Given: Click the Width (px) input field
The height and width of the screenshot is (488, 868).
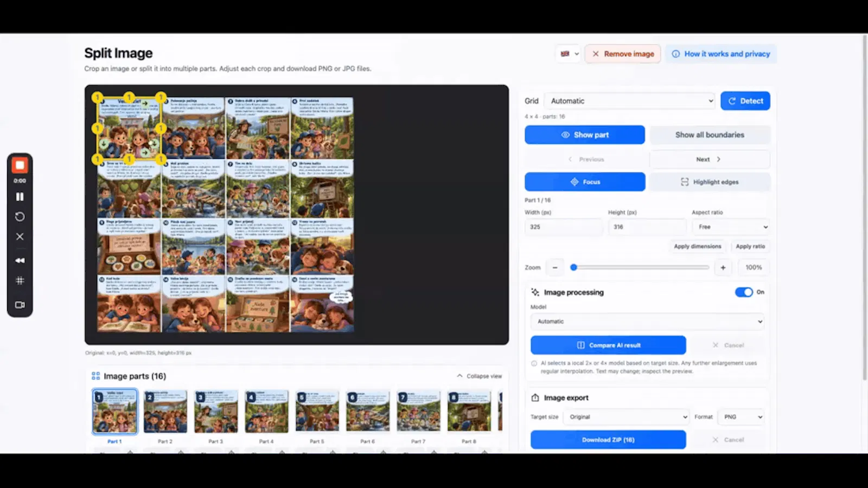Looking at the screenshot, I should tap(563, 227).
